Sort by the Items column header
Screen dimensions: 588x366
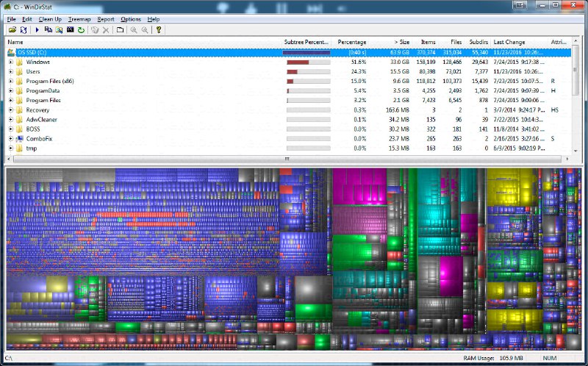(425, 42)
